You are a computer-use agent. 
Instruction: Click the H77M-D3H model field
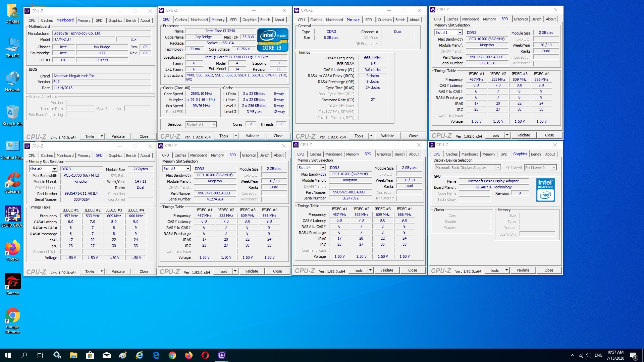click(x=84, y=39)
